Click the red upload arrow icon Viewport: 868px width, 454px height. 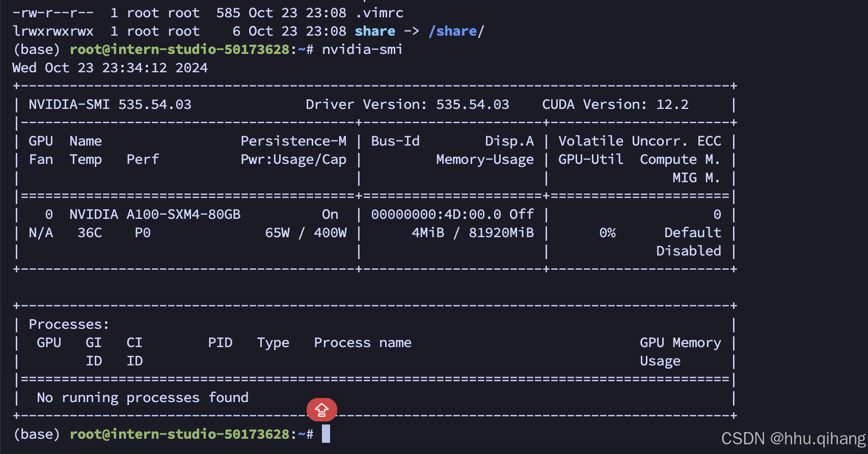click(x=321, y=410)
